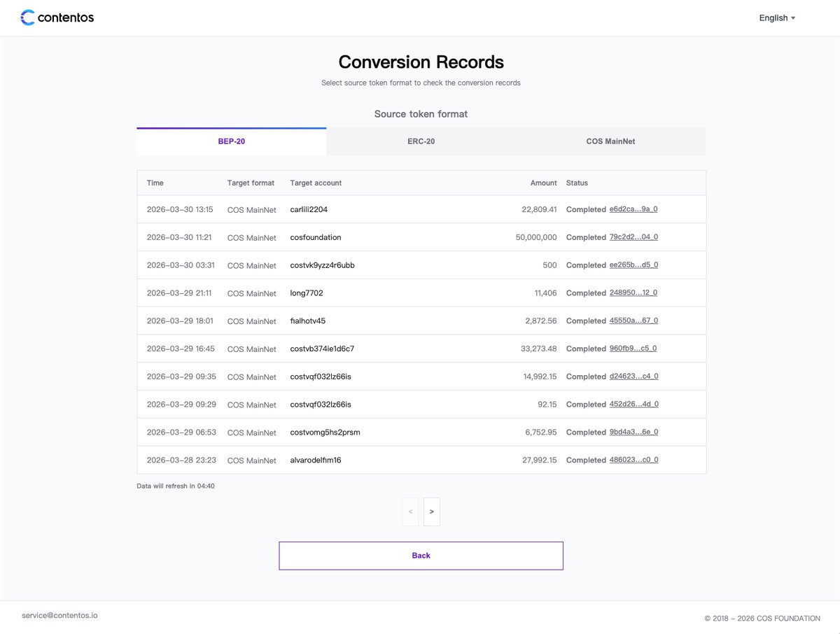The height and width of the screenshot is (634, 840).
Task: Open transaction link 9bd4a3...6e_0
Action: 633,432
